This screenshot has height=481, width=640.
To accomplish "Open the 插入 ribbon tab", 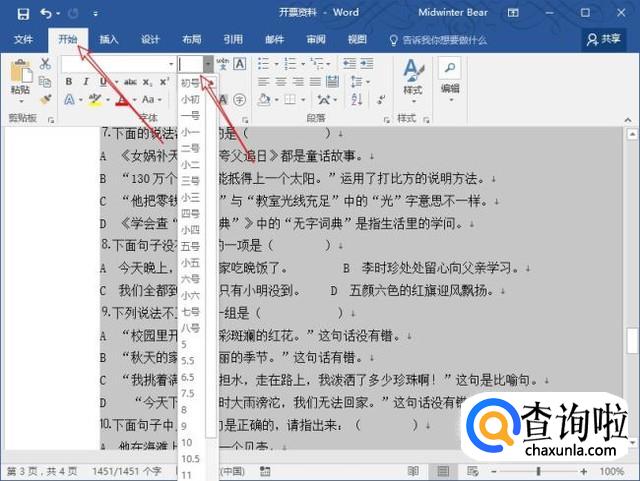I will point(109,40).
